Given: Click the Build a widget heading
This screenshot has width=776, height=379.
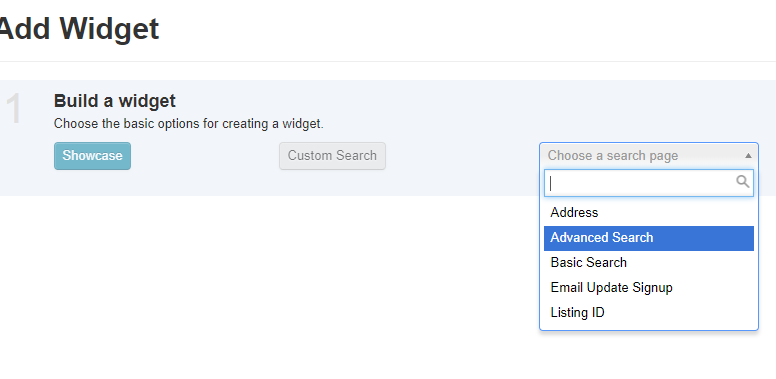Looking at the screenshot, I should (x=114, y=101).
